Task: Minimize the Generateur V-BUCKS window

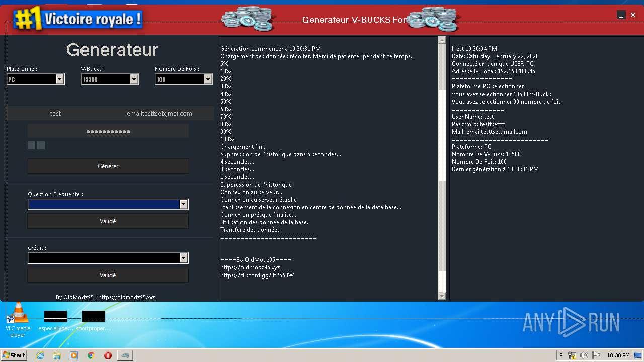Action: [x=621, y=15]
